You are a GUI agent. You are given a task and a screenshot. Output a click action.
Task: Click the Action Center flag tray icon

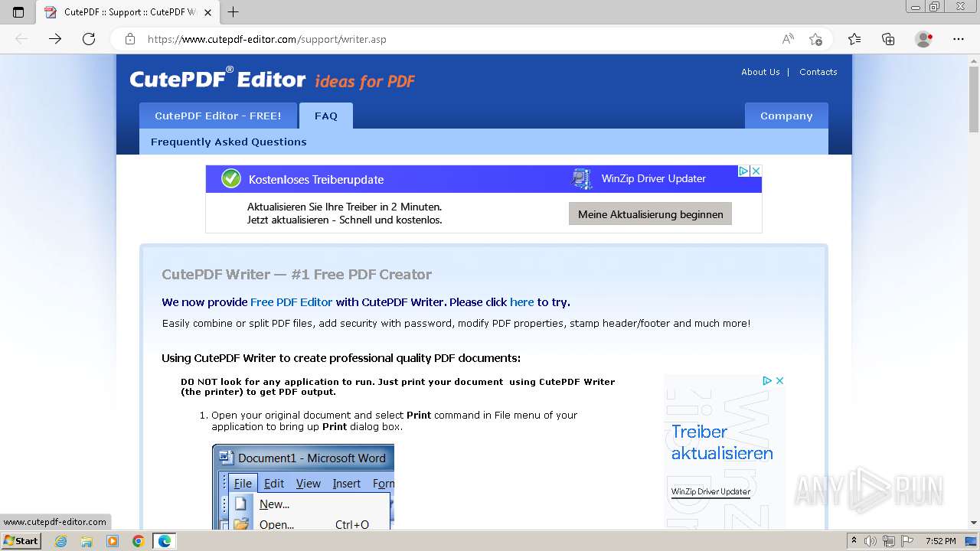click(906, 541)
